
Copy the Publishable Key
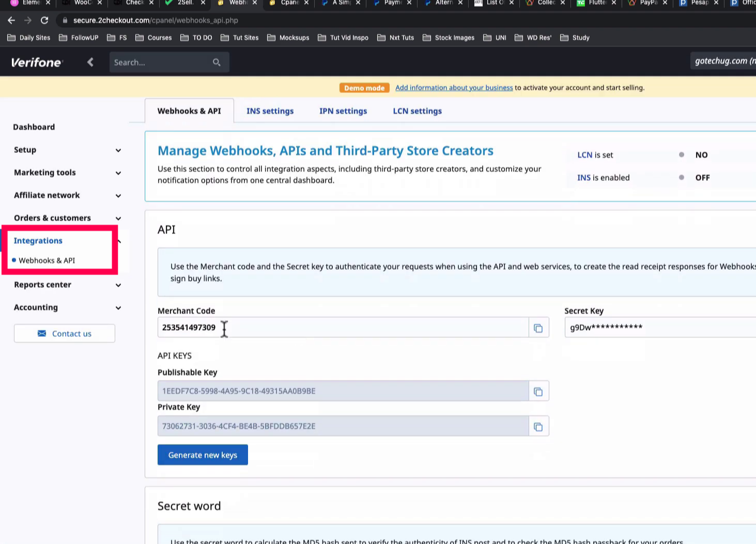(538, 391)
